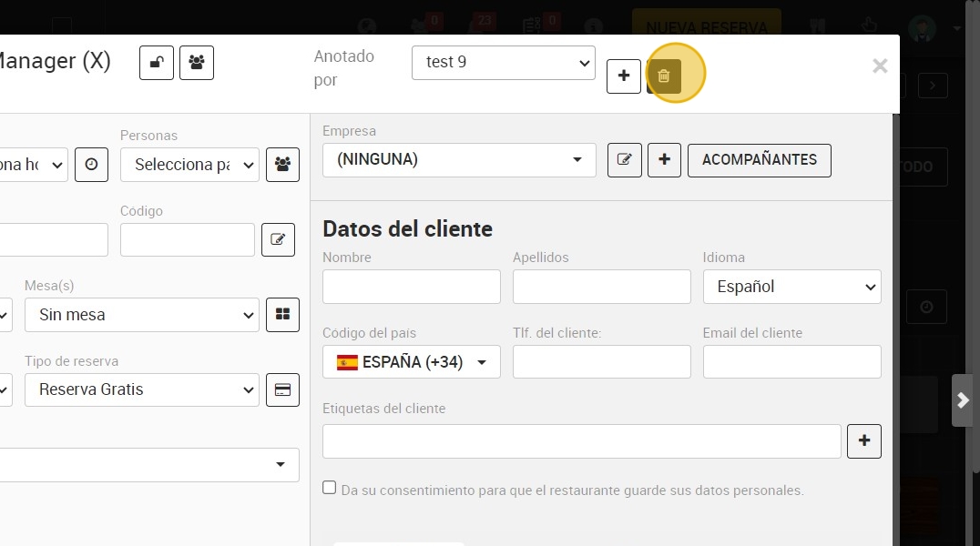
Task: Open the Idioma dropdown Español
Action: pos(791,287)
